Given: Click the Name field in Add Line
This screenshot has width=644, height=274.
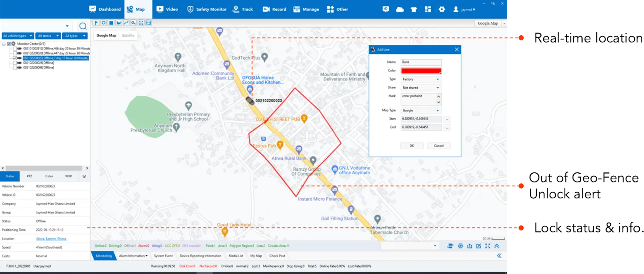Looking at the screenshot, I should 421,62.
